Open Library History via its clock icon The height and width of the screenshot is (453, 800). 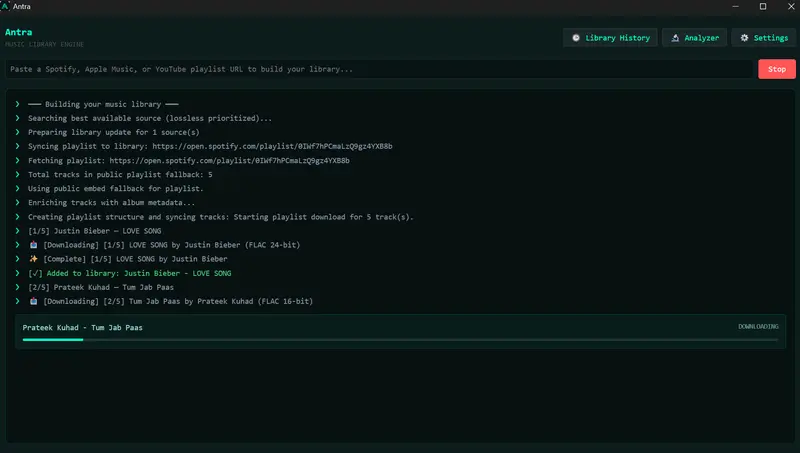click(x=576, y=38)
